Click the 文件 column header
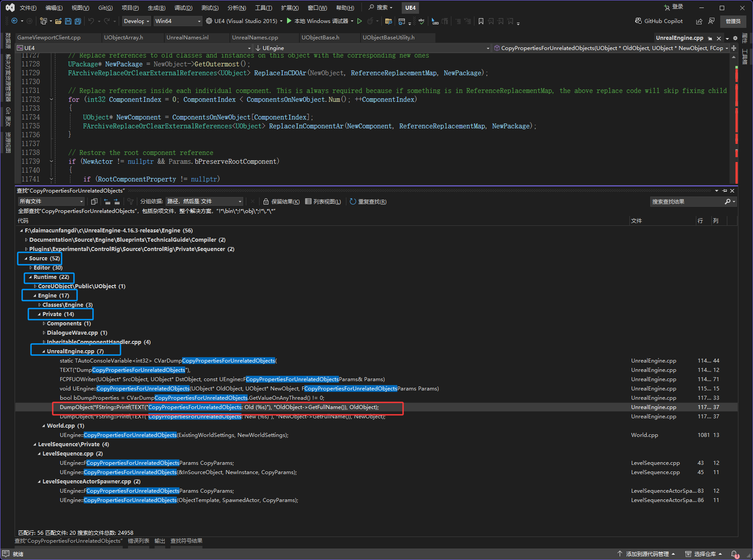Screen dimensions: 753x560 (x=663, y=220)
